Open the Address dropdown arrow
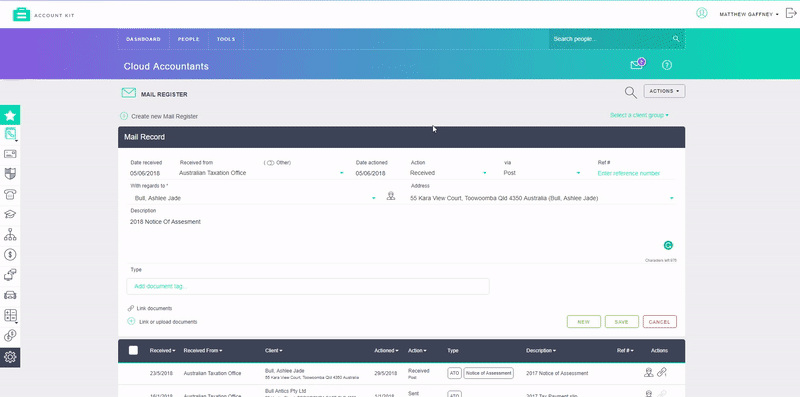The image size is (800, 397). [671, 198]
